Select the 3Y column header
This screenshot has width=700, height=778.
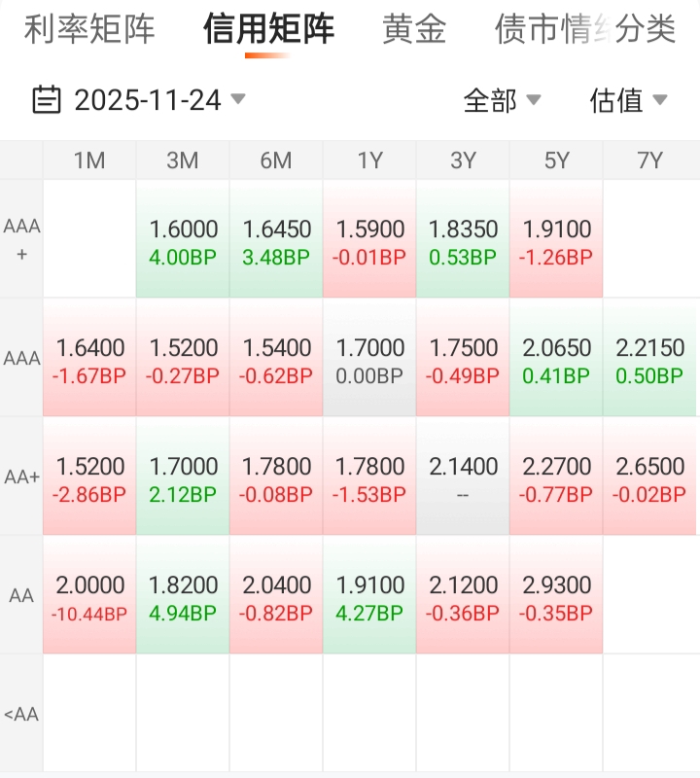pos(463,160)
